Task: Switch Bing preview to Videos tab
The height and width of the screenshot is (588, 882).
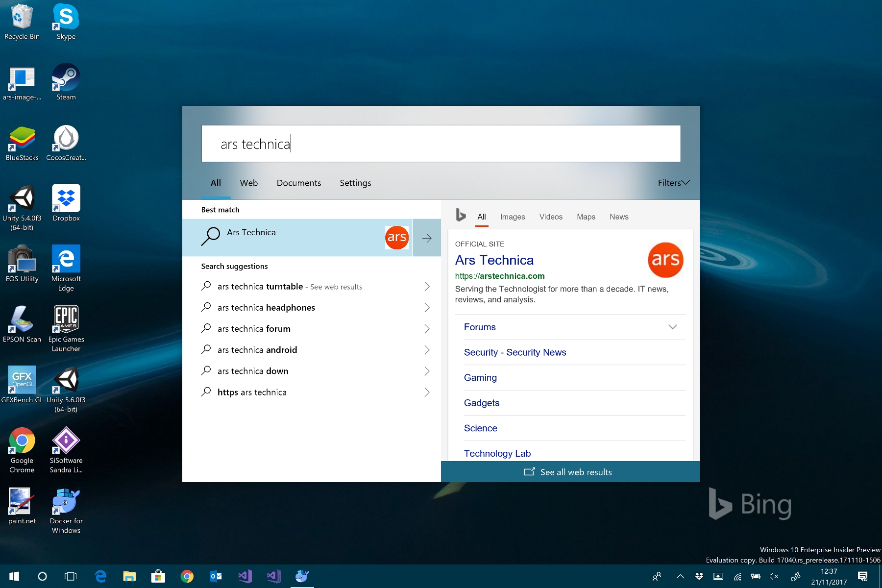Action: point(551,217)
